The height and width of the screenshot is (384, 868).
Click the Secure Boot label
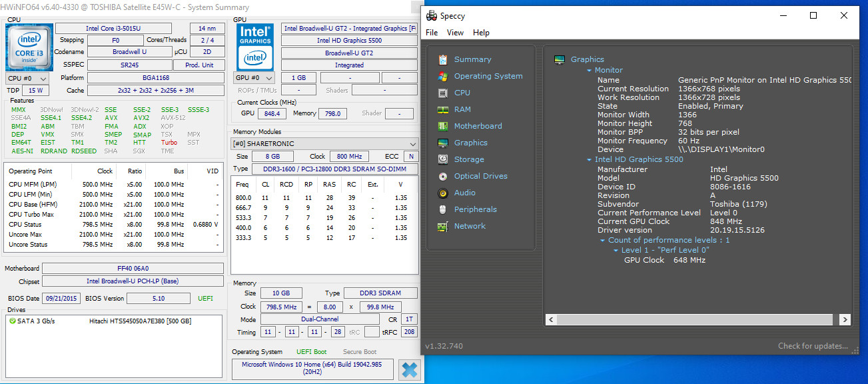click(360, 351)
